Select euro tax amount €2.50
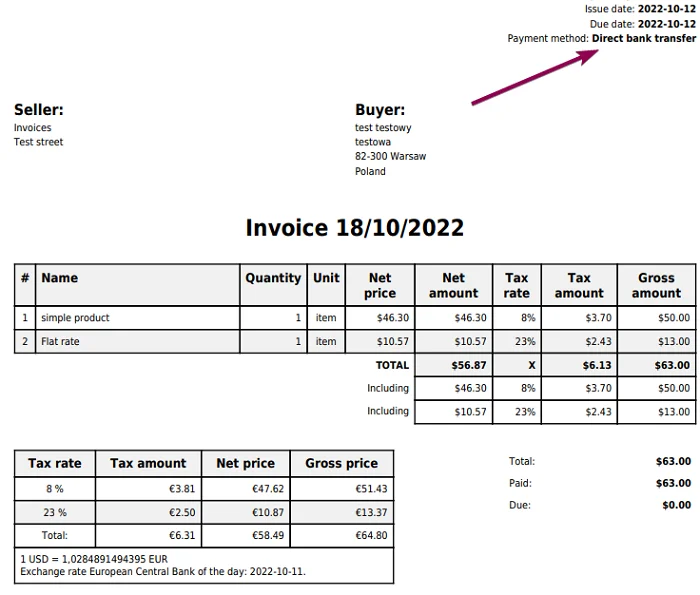The height and width of the screenshot is (595, 700). [x=182, y=512]
